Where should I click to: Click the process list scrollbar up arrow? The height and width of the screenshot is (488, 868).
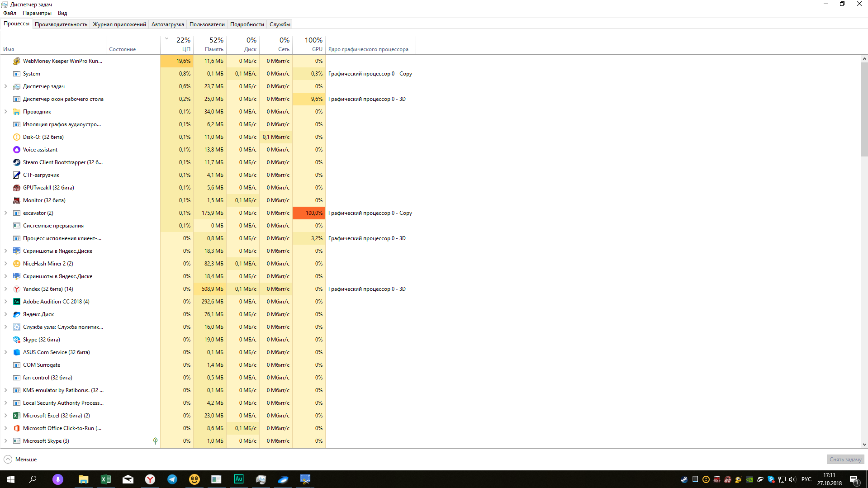[x=864, y=59]
